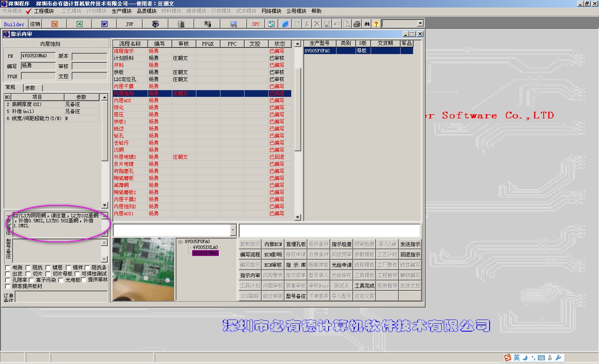Toggle the 锡样 checkbox

click(x=68, y=268)
